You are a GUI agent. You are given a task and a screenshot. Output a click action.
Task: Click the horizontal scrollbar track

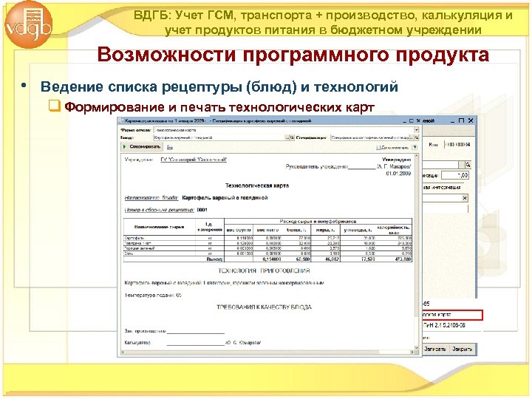click(x=267, y=352)
